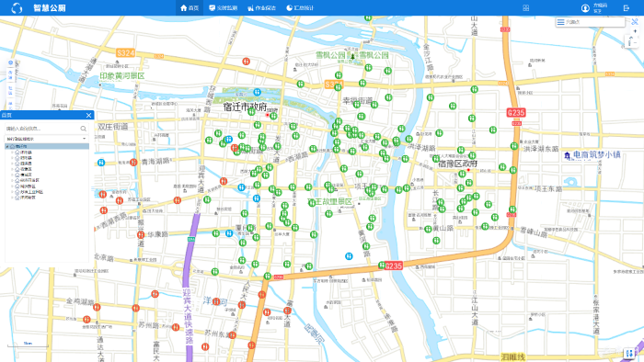Expand the 宿城区 tree node

12,175
